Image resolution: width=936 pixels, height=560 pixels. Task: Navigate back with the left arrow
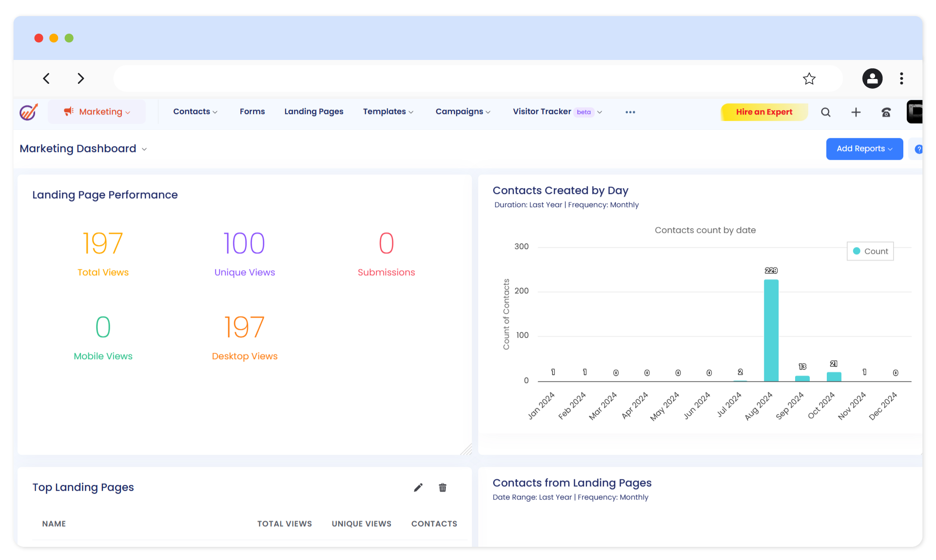tap(46, 78)
